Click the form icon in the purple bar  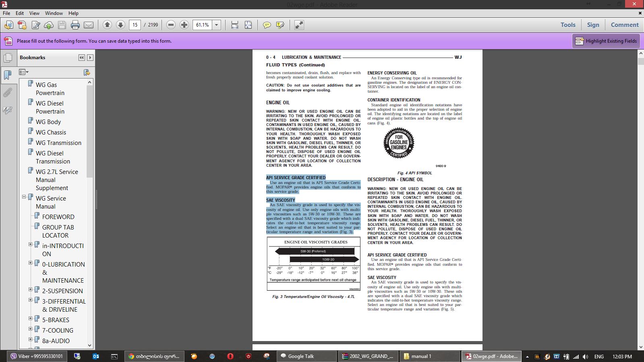click(8, 41)
